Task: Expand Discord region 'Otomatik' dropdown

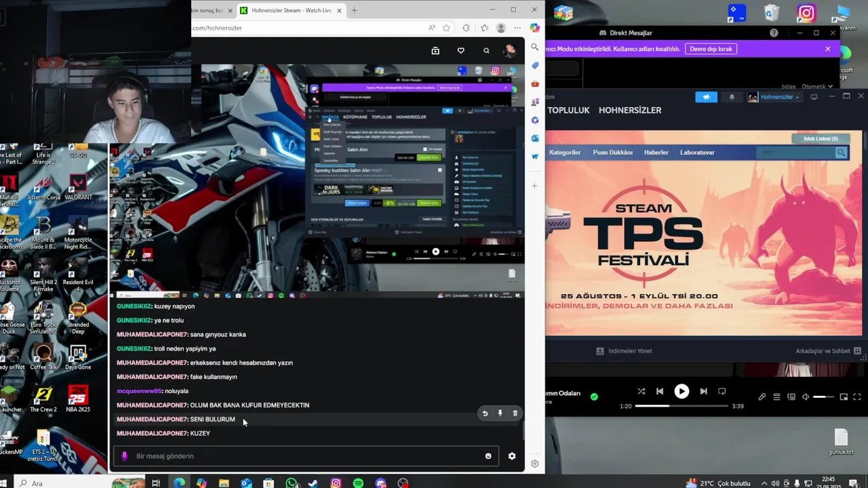Action: pyautogui.click(x=816, y=86)
